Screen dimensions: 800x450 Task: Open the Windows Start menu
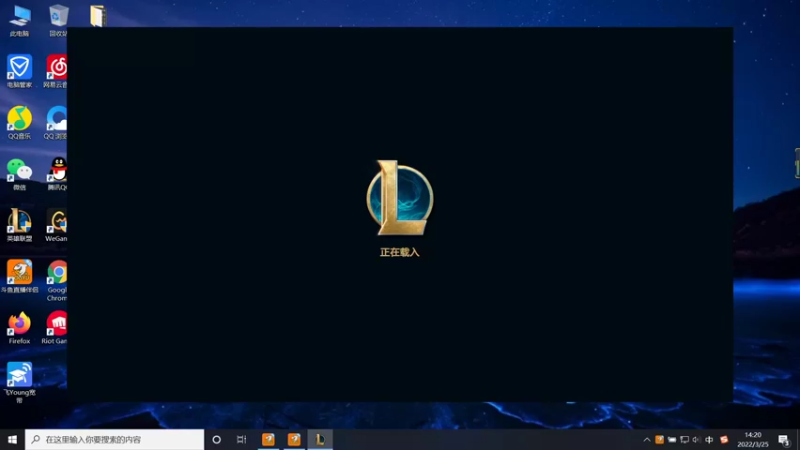(12, 439)
